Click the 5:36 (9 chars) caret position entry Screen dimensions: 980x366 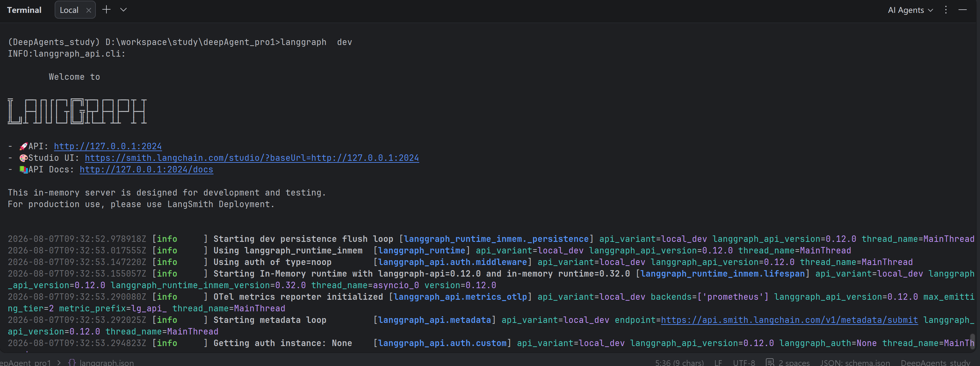click(x=679, y=362)
